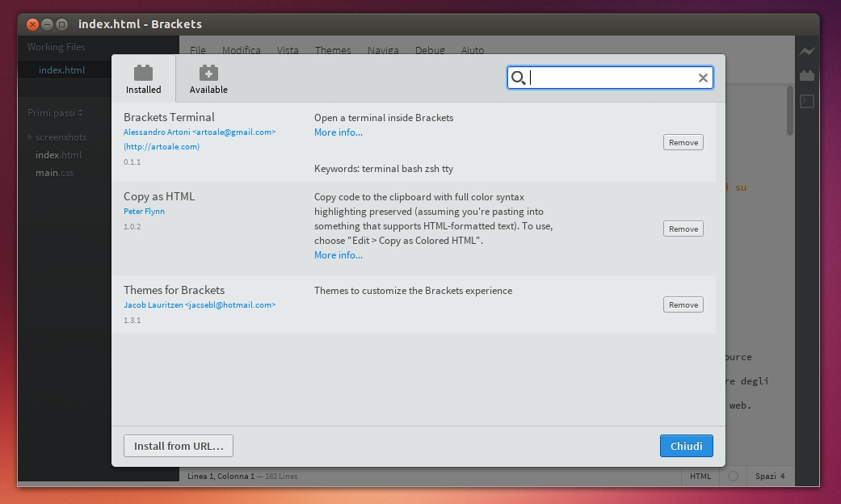Minimize the Brackets window

47,24
